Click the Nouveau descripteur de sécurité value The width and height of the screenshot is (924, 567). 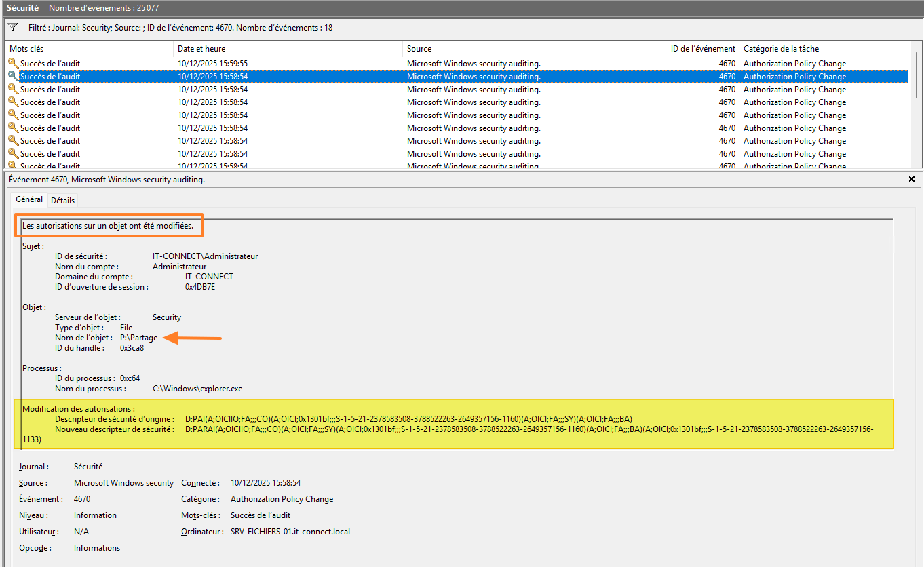point(475,429)
